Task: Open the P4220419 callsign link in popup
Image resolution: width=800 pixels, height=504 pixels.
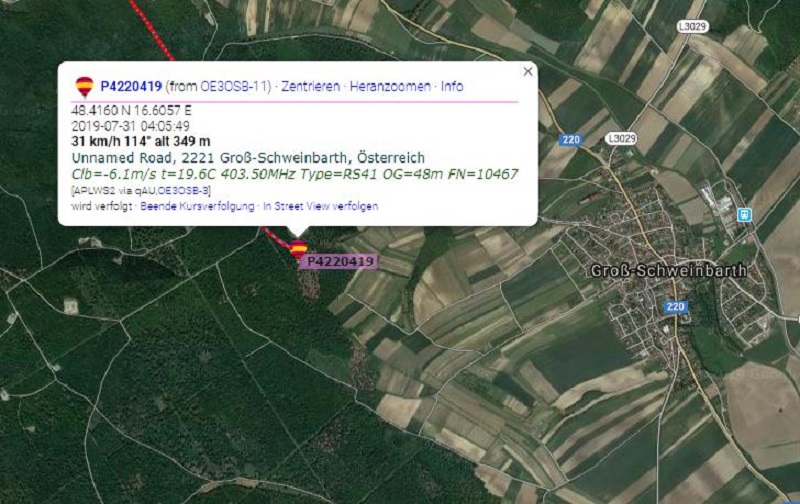Action: (131, 86)
